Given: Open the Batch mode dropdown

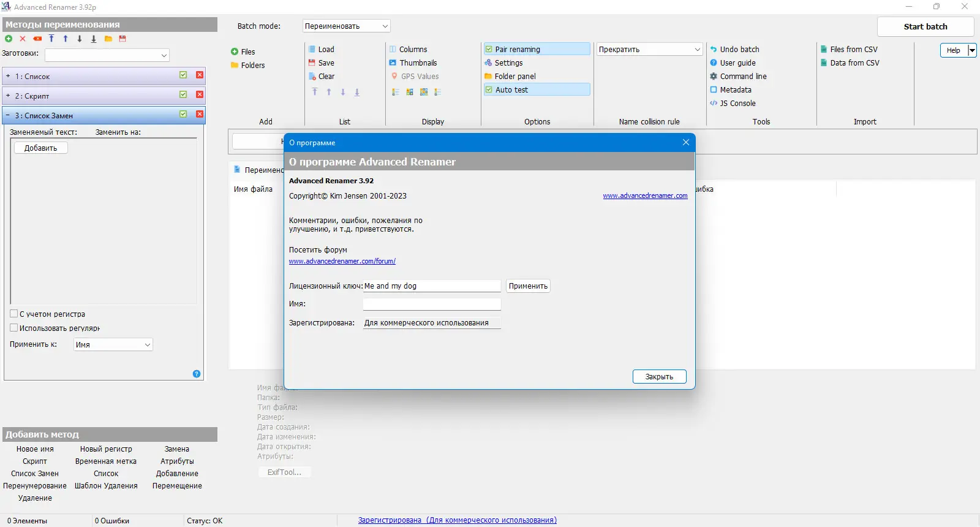Looking at the screenshot, I should (346, 26).
